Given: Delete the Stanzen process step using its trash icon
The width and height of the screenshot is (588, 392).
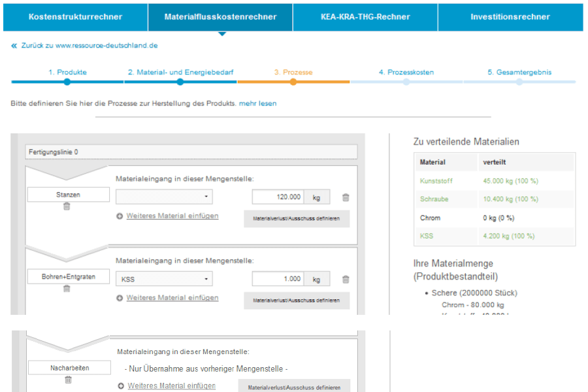Looking at the screenshot, I should pos(67,206).
